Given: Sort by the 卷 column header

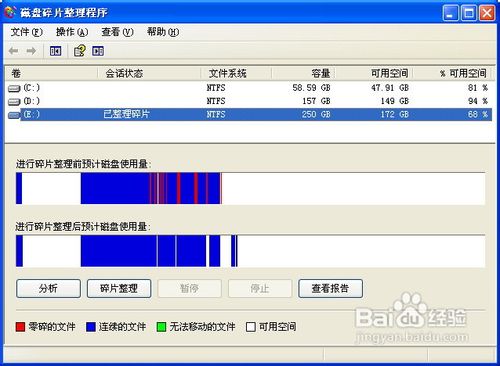Looking at the screenshot, I should pos(52,73).
